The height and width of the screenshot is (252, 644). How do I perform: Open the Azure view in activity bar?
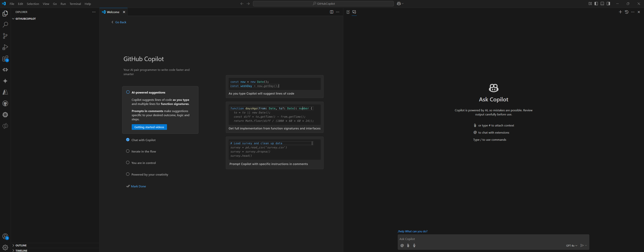tap(5, 92)
